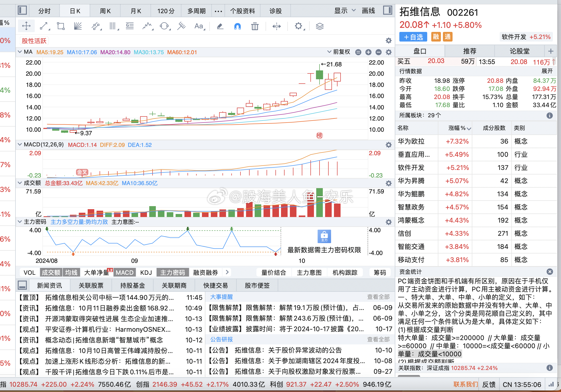
Task: Click the 榜 marker on price chart
Action: click(x=319, y=135)
